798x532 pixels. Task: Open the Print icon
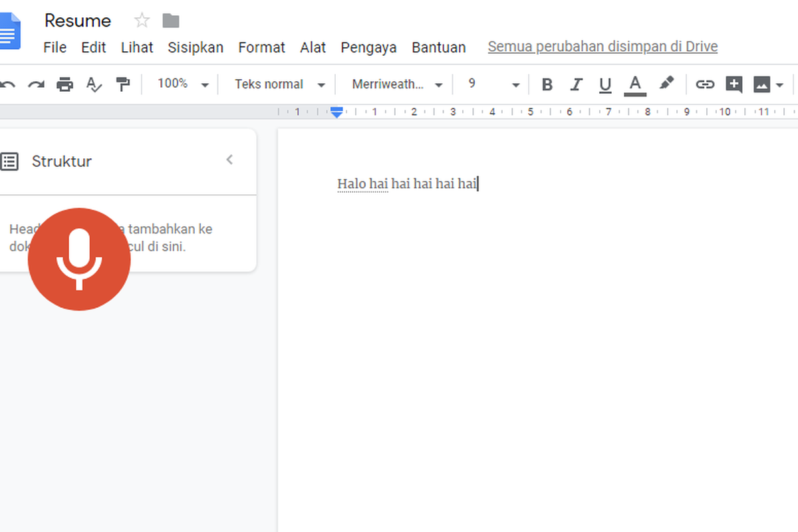coord(64,84)
